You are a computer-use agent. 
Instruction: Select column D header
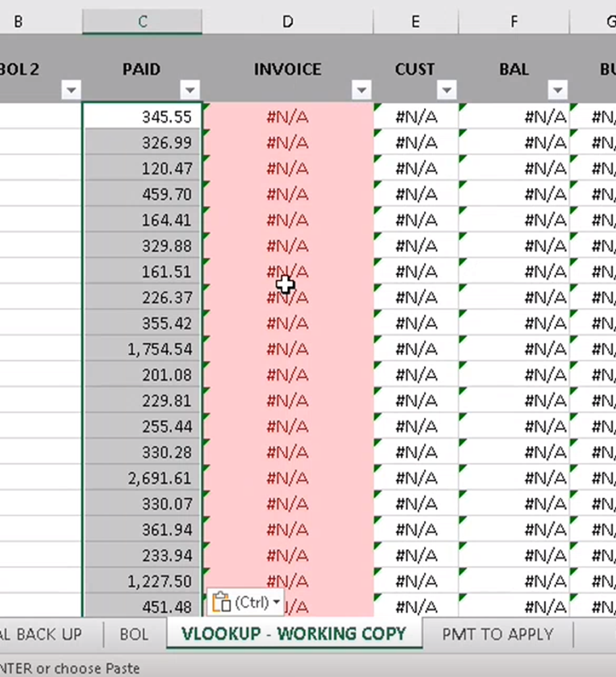288,21
